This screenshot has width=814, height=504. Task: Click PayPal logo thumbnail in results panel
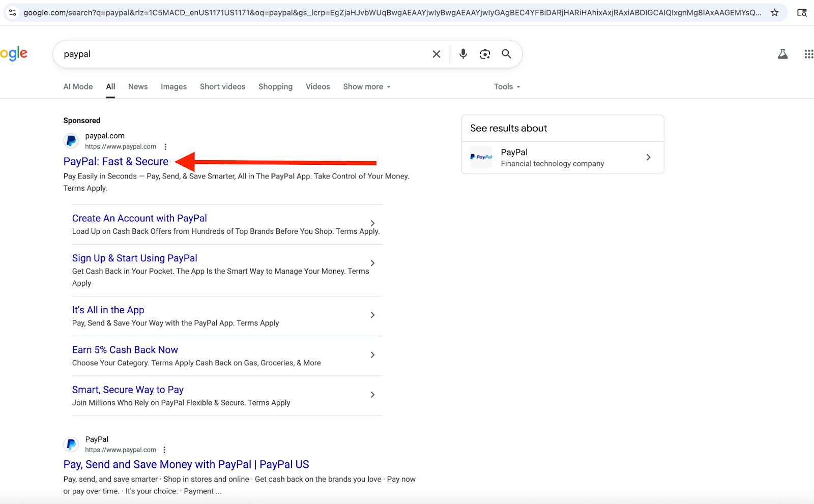(481, 157)
